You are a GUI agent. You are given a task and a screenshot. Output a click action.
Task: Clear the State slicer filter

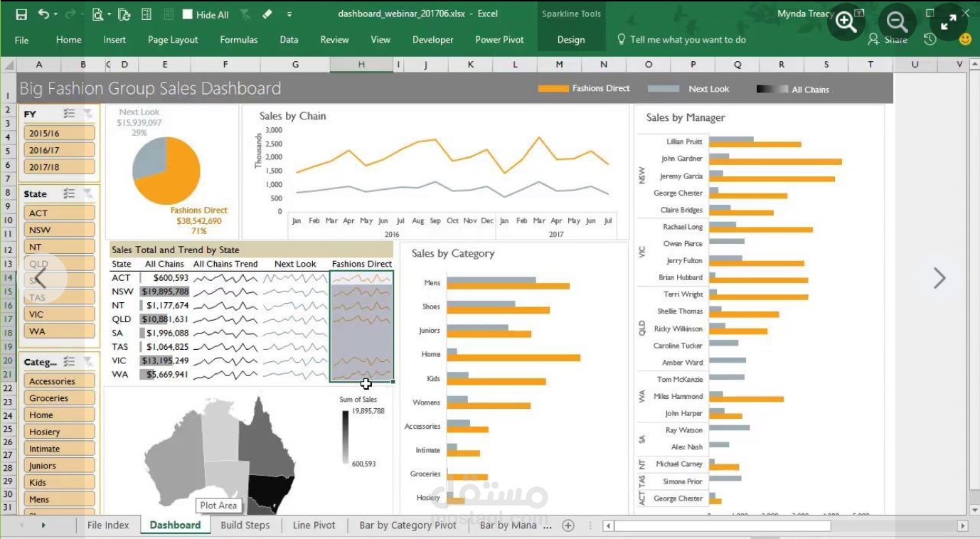(x=87, y=193)
